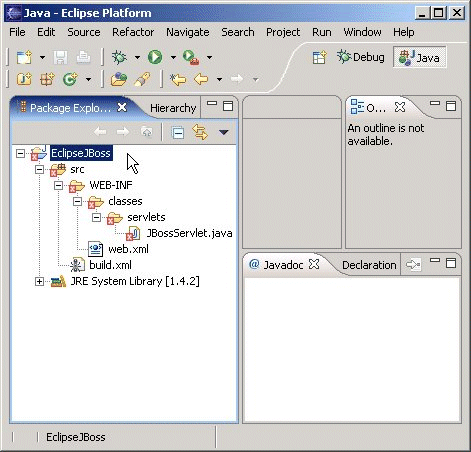Click Collapse All in Package Explorer
This screenshot has height=452, width=471.
point(178,133)
